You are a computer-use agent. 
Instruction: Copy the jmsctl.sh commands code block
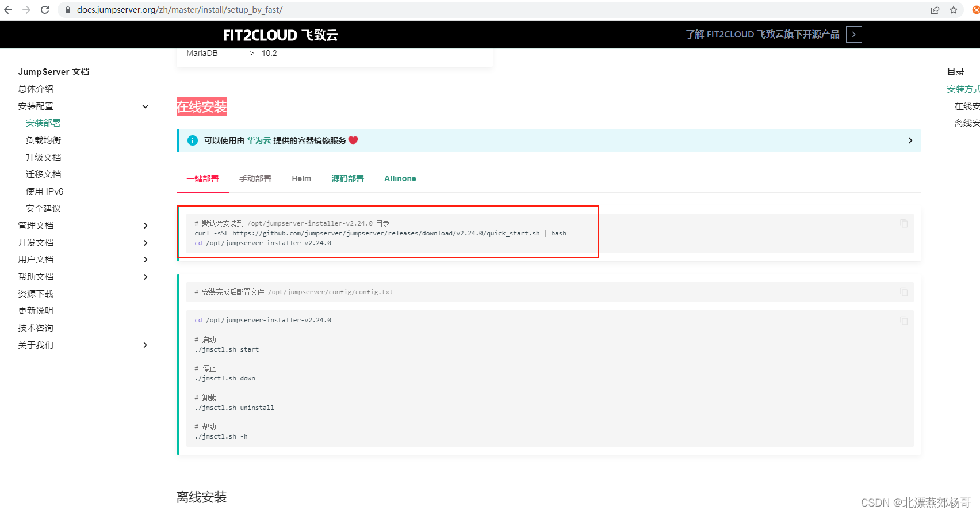click(x=904, y=321)
